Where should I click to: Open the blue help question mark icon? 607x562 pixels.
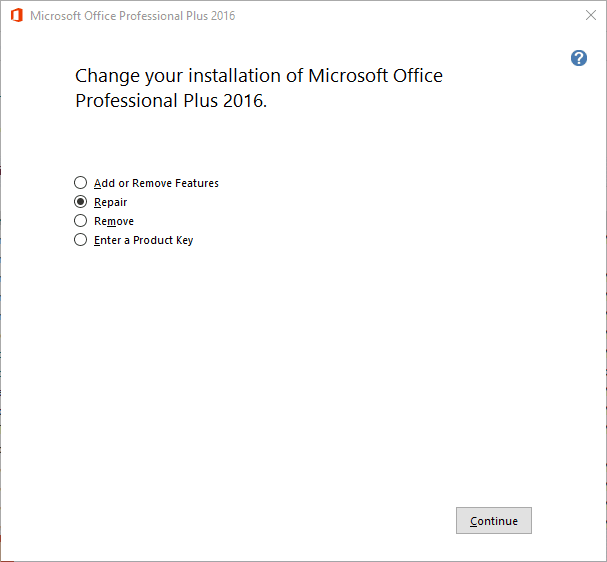click(579, 58)
